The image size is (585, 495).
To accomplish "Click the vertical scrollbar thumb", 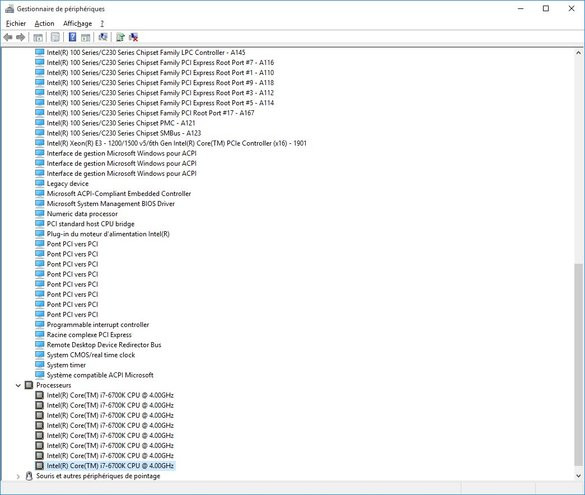I will (578, 364).
